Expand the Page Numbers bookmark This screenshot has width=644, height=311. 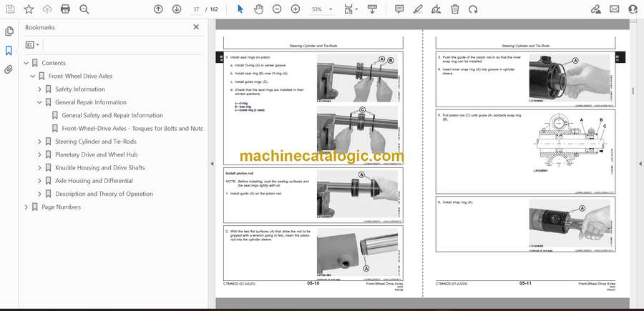click(x=26, y=207)
